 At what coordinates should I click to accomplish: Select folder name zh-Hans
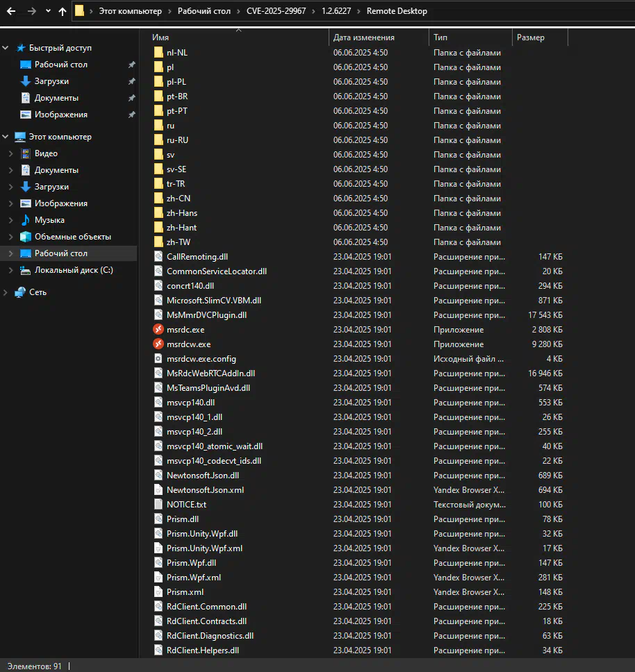click(x=182, y=212)
